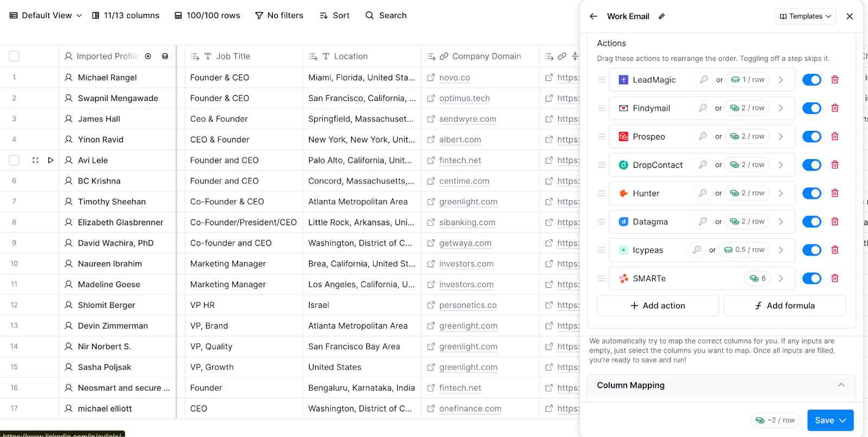
Task: Click the Company Domain column header
Action: pos(480,56)
